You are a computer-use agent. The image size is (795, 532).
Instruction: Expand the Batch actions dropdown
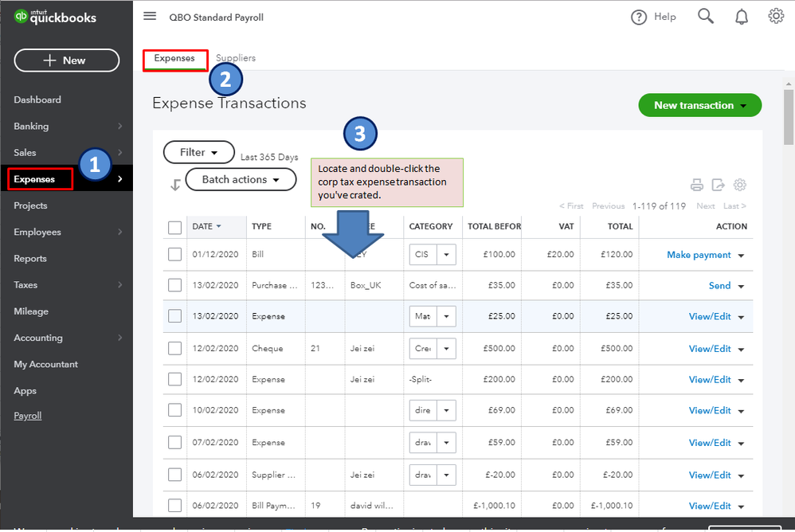(241, 180)
